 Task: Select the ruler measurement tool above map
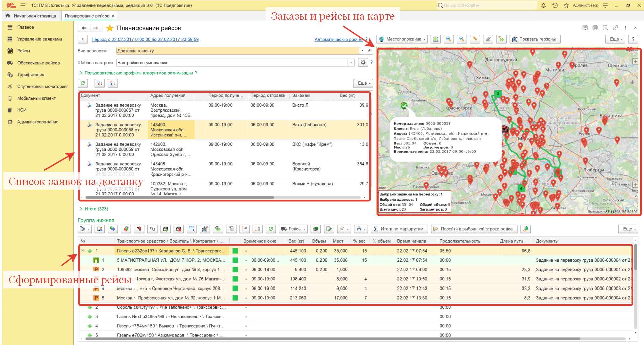(x=475, y=39)
